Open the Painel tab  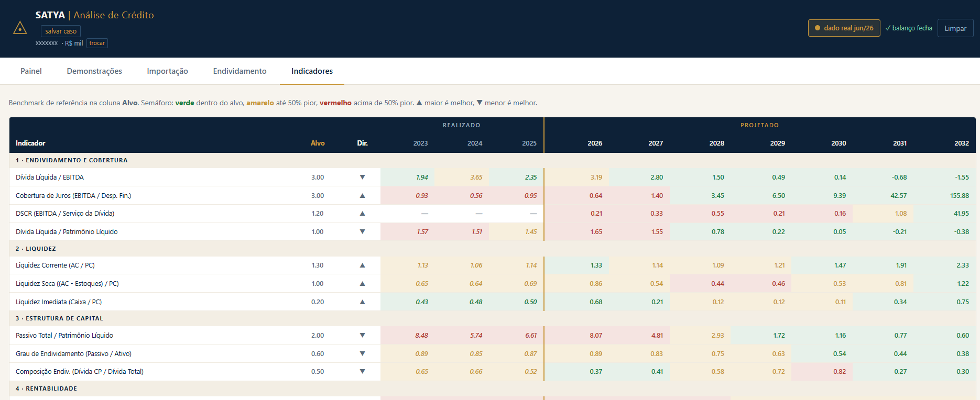click(31, 71)
